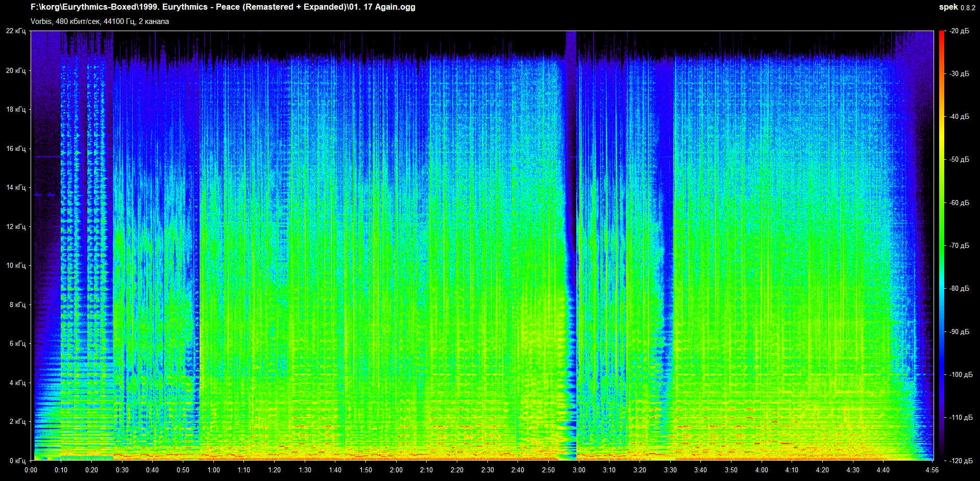Click the 22 кГц frequency axis label

pyautogui.click(x=16, y=31)
